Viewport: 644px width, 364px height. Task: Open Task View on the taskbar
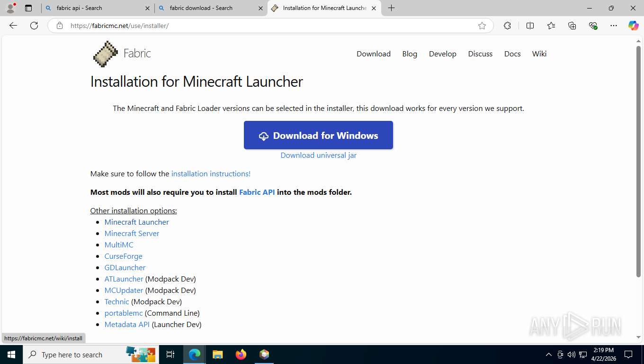point(170,355)
